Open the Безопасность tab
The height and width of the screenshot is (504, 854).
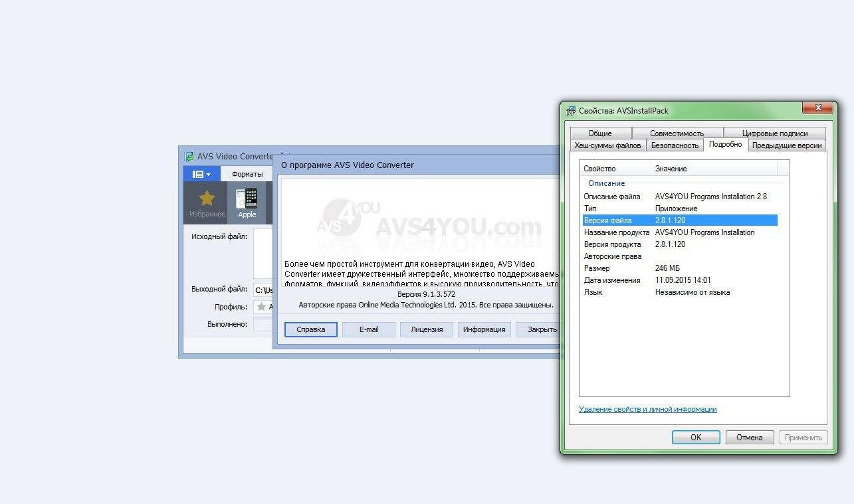(675, 145)
